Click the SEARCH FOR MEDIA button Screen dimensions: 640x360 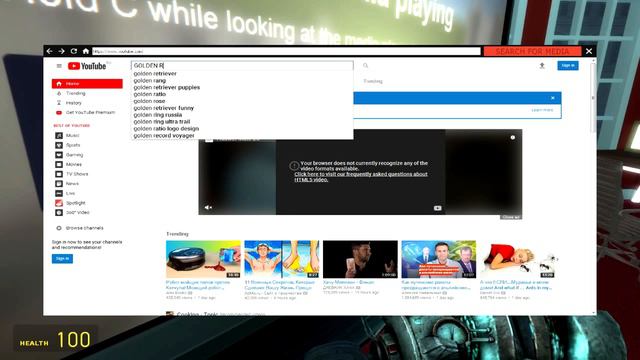(x=532, y=51)
